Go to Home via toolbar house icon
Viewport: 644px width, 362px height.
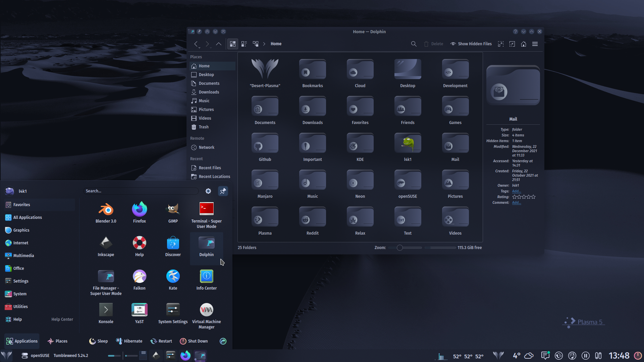click(x=523, y=44)
